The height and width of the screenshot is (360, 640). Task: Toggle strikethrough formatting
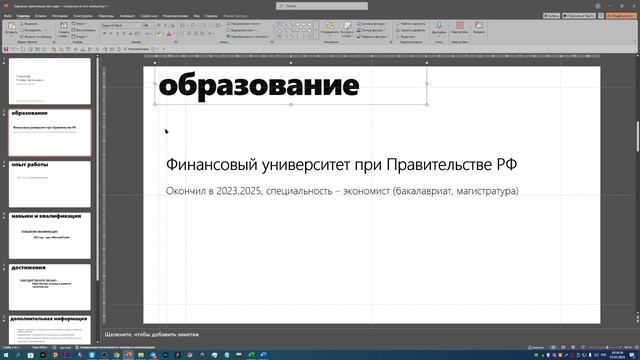click(x=131, y=33)
